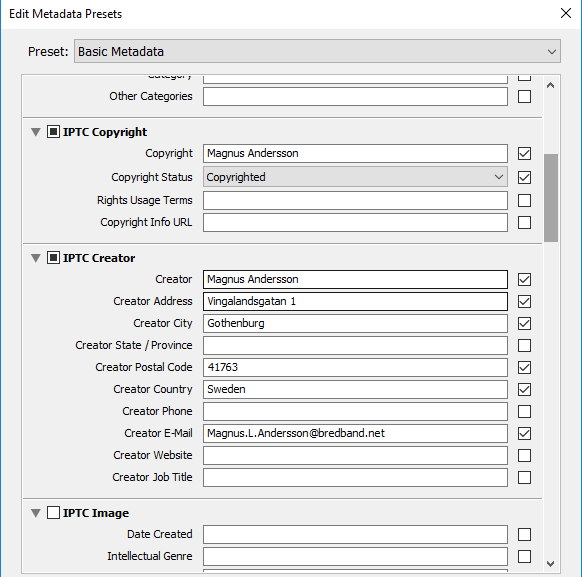Uncheck the Creator Postal Code checkbox
The width and height of the screenshot is (582, 577).
524,368
